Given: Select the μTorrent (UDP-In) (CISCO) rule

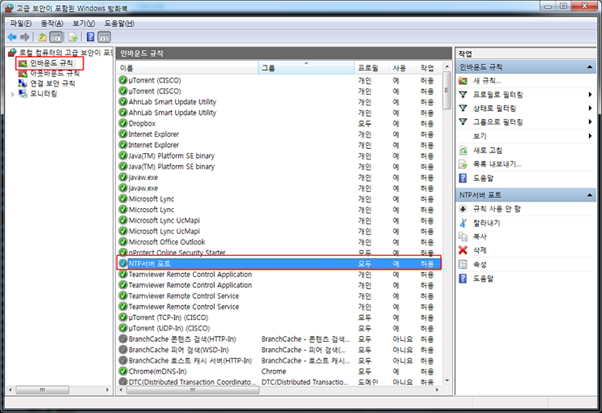Looking at the screenshot, I should (x=279, y=328).
